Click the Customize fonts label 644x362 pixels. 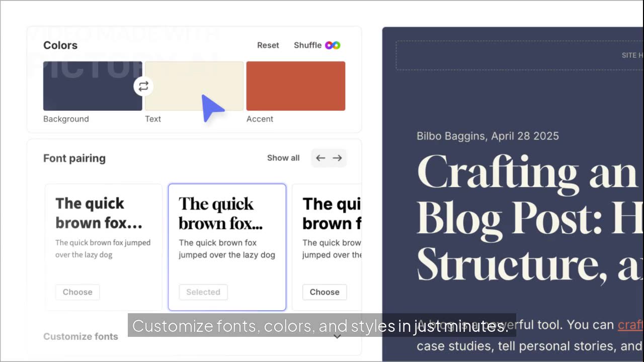80,336
